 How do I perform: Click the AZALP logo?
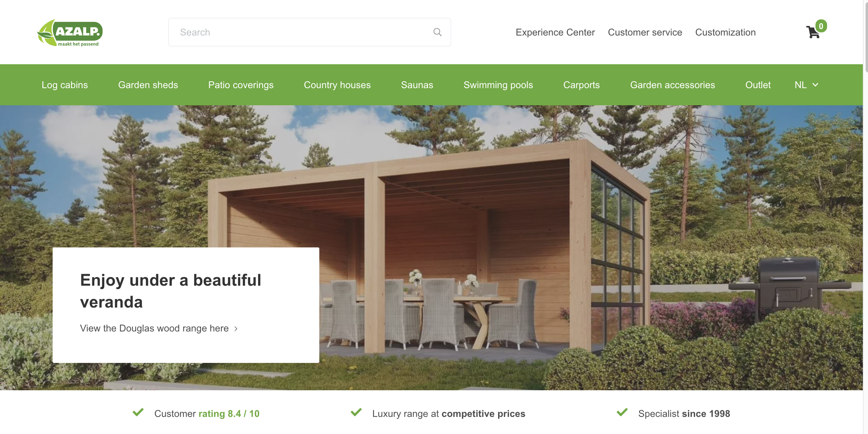(x=70, y=33)
